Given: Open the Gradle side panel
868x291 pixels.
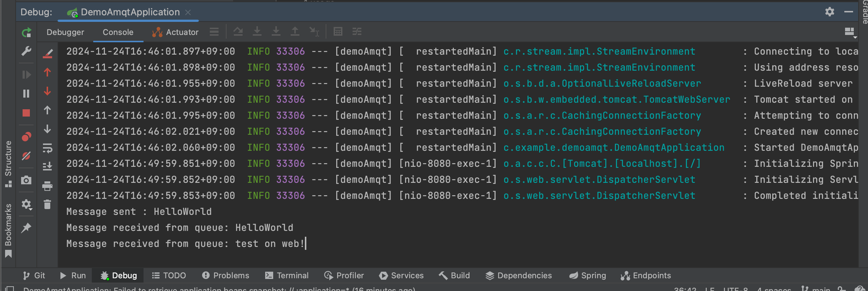Looking at the screenshot, I should [x=864, y=12].
